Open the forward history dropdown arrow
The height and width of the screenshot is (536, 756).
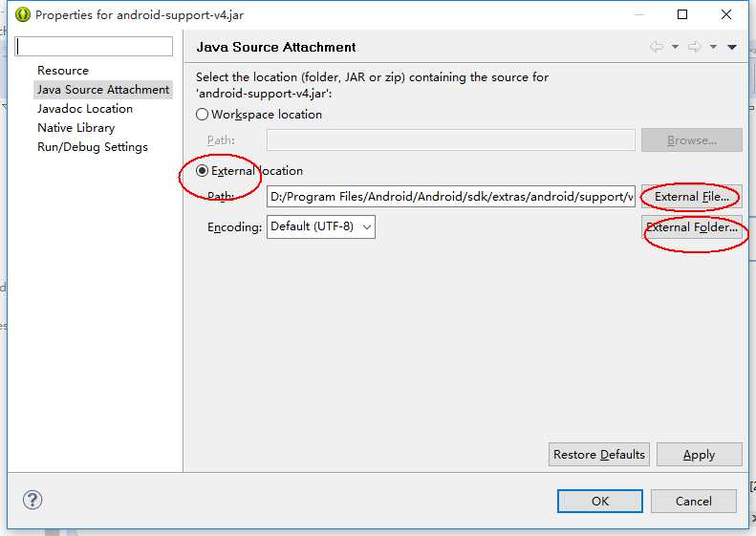pyautogui.click(x=713, y=47)
